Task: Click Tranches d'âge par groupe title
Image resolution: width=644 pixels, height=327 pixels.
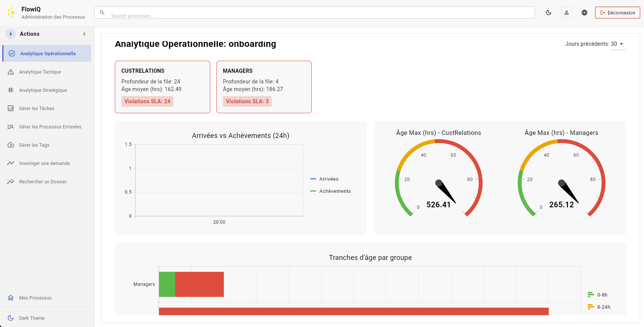Action: [x=370, y=258]
